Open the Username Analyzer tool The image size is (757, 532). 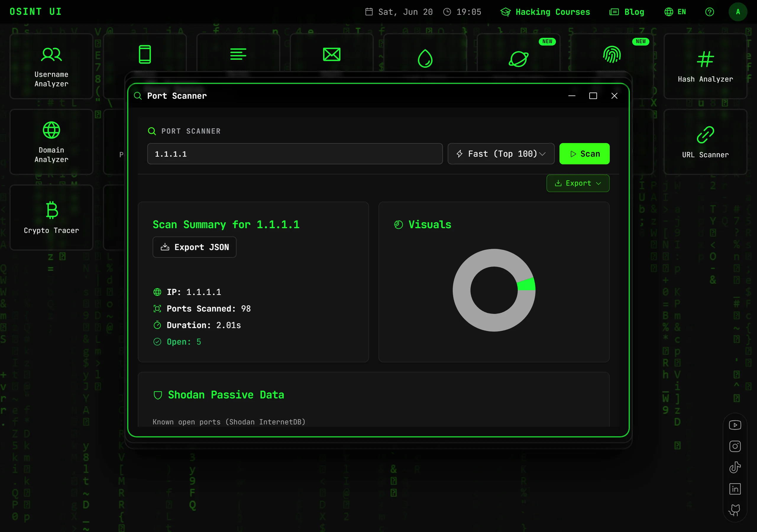(51, 66)
